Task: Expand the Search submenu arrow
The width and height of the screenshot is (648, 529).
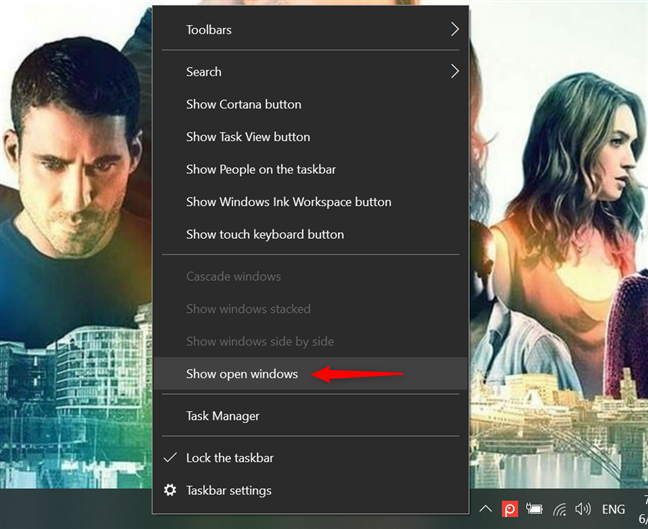Action: click(x=454, y=72)
